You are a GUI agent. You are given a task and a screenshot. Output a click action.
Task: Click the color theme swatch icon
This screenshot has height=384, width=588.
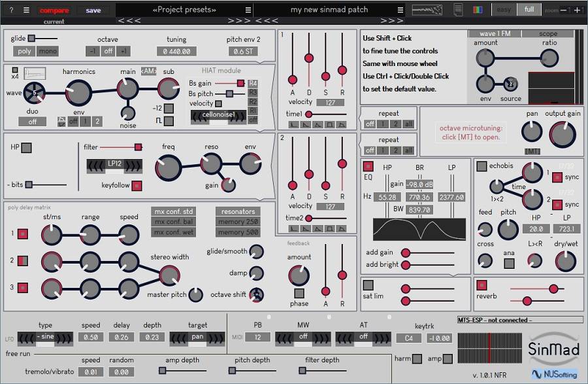(478, 10)
